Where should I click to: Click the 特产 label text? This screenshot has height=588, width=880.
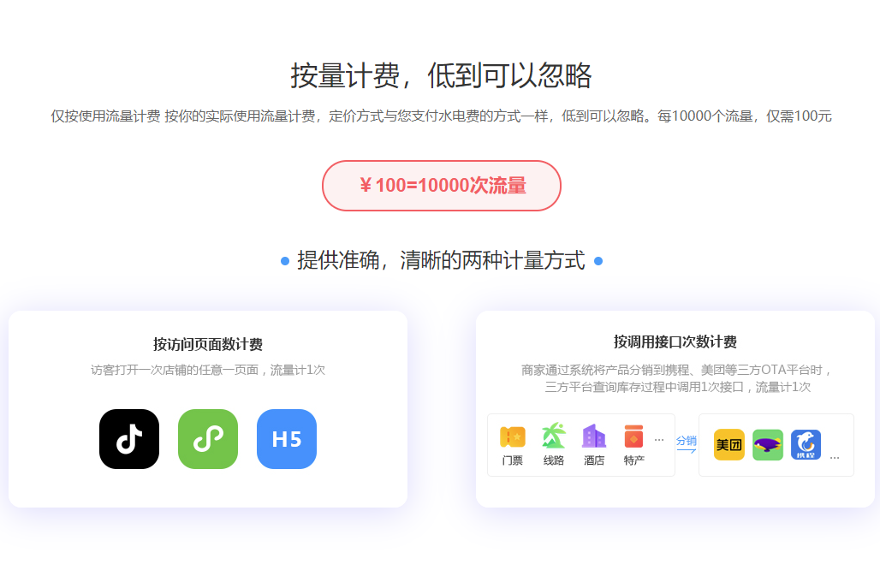click(x=634, y=460)
